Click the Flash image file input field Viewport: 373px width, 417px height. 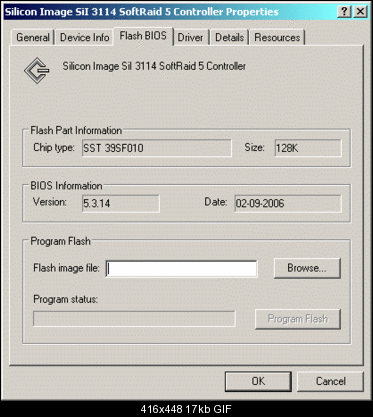click(182, 269)
